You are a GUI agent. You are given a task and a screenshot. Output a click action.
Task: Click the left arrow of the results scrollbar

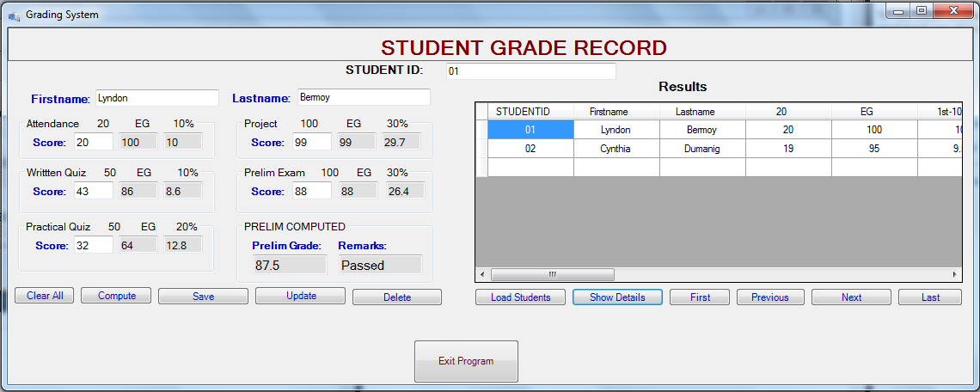click(x=482, y=274)
